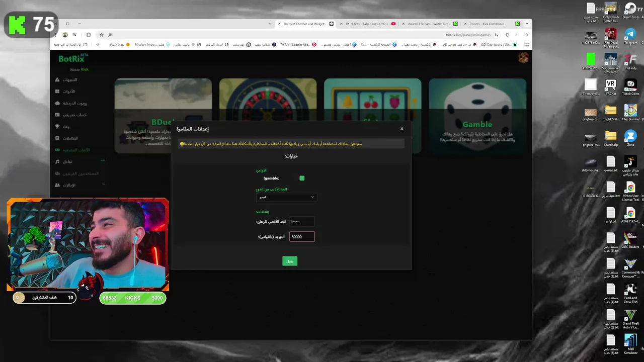Go forward in browser history

click(517, 35)
